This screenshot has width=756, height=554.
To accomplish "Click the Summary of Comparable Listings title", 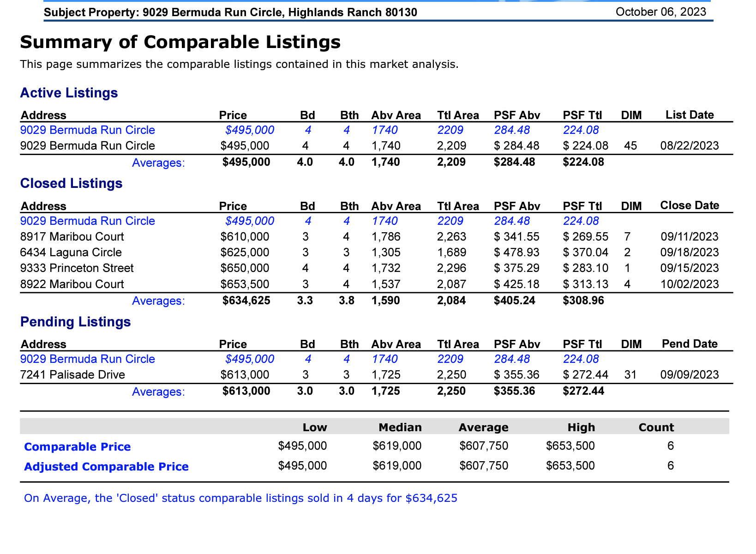I will point(180,42).
